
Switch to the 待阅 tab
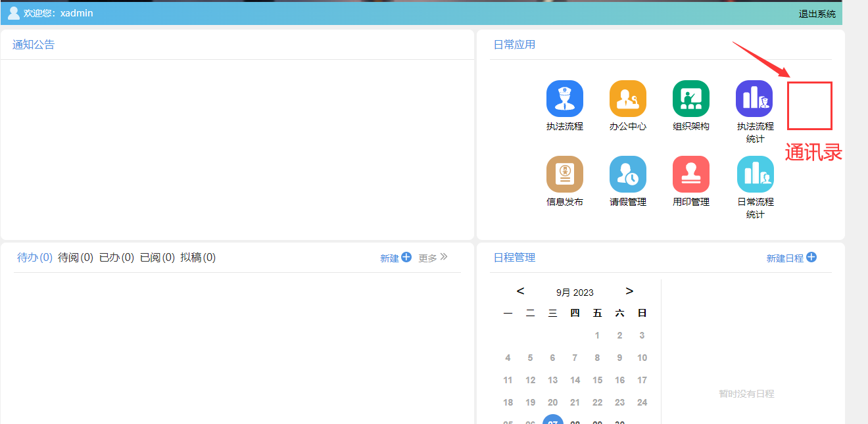click(75, 258)
